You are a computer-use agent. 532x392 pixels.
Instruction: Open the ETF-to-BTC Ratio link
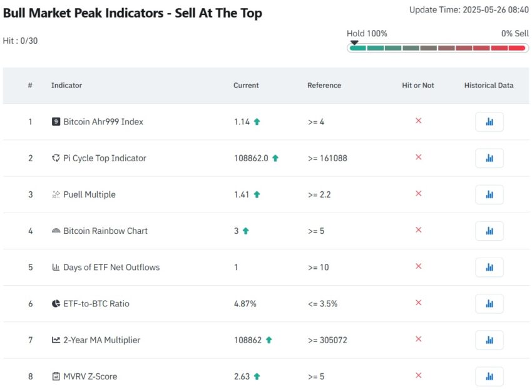[96, 304]
